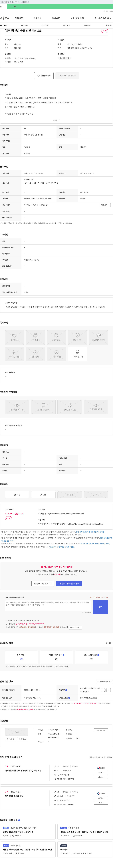Click 예정보기 for the D-7 posting
The height and width of the screenshot is (868, 113).
[x=101, y=777]
